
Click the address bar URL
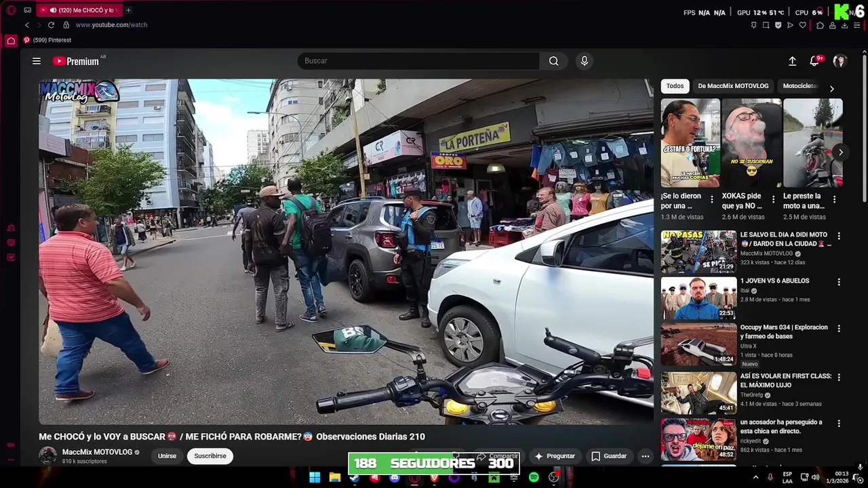click(x=111, y=25)
